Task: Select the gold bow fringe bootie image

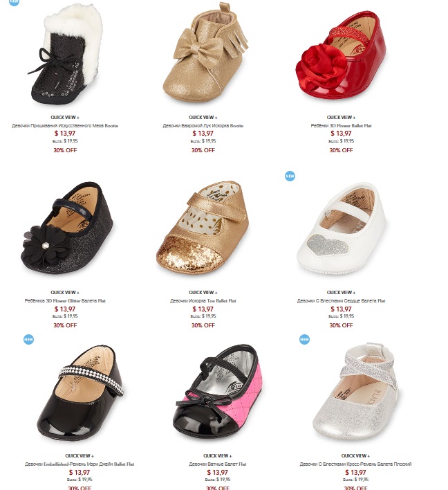Action: [205, 52]
